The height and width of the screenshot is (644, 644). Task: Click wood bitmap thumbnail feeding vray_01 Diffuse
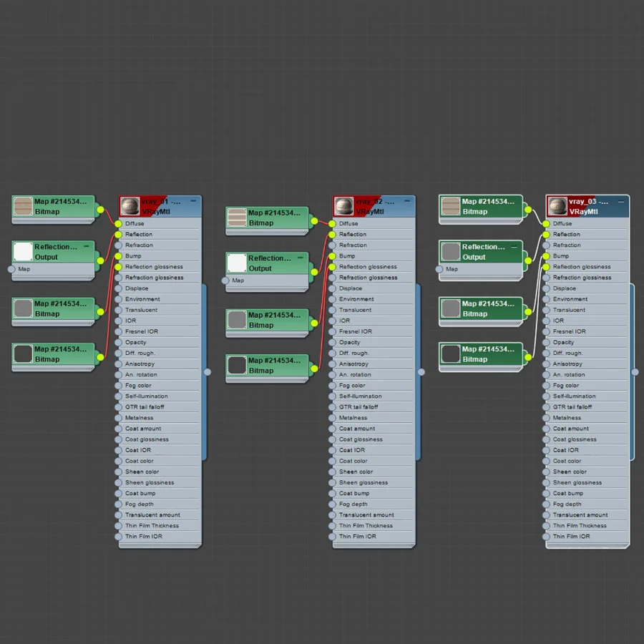23,206
